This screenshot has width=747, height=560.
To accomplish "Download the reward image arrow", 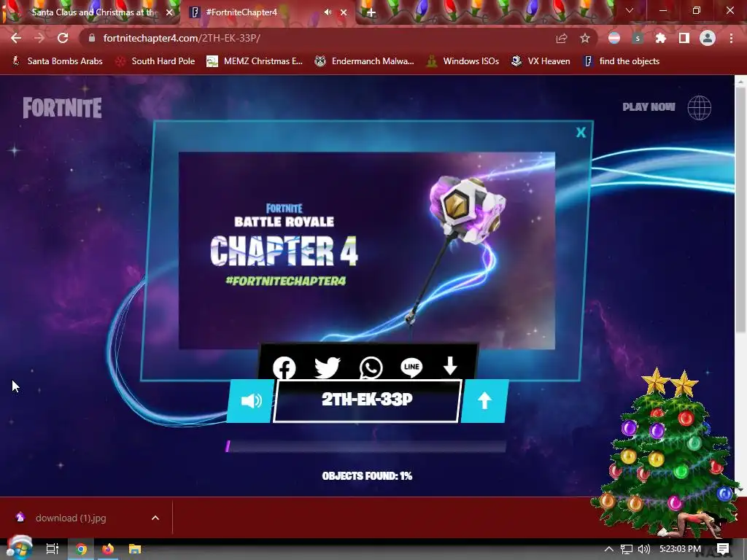I will click(450, 366).
